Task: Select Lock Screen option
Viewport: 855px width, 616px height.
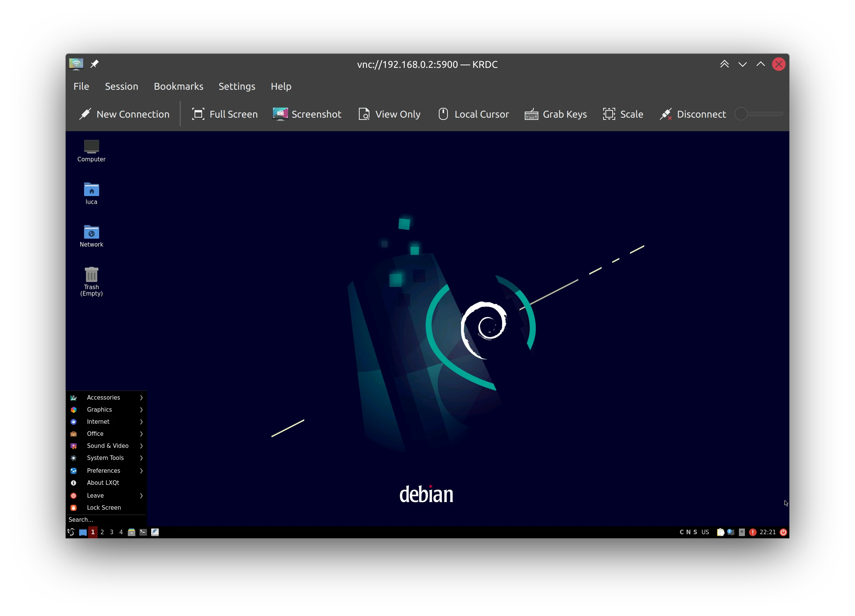Action: (105, 507)
